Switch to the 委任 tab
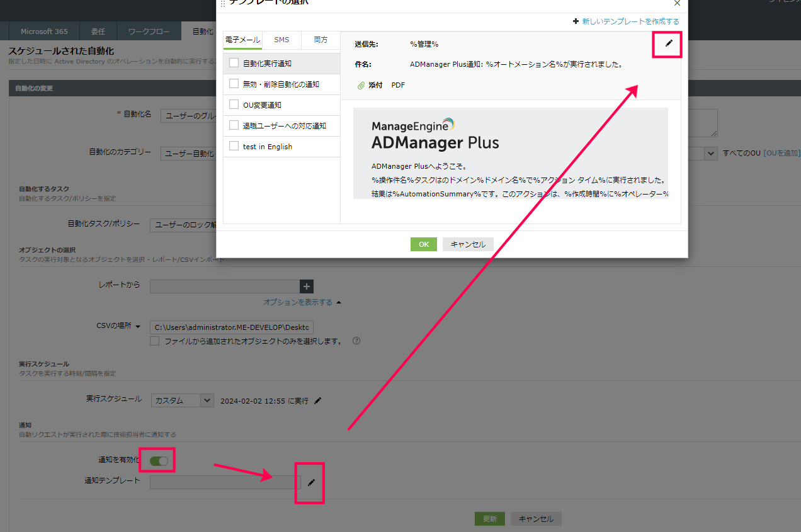 98,31
